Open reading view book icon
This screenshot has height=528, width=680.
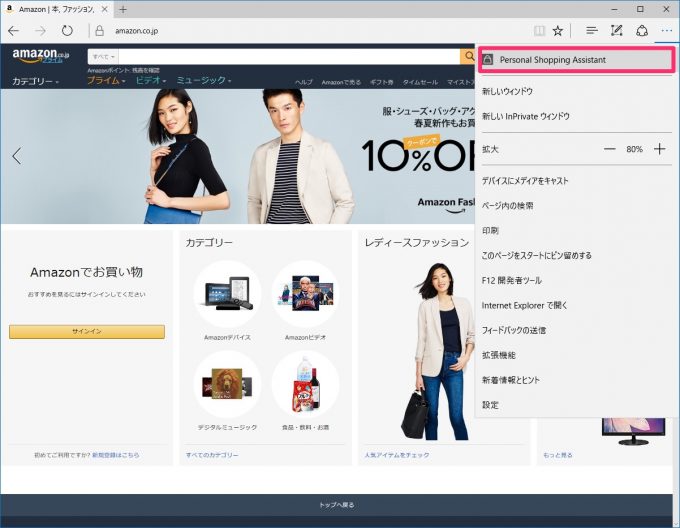pos(539,31)
